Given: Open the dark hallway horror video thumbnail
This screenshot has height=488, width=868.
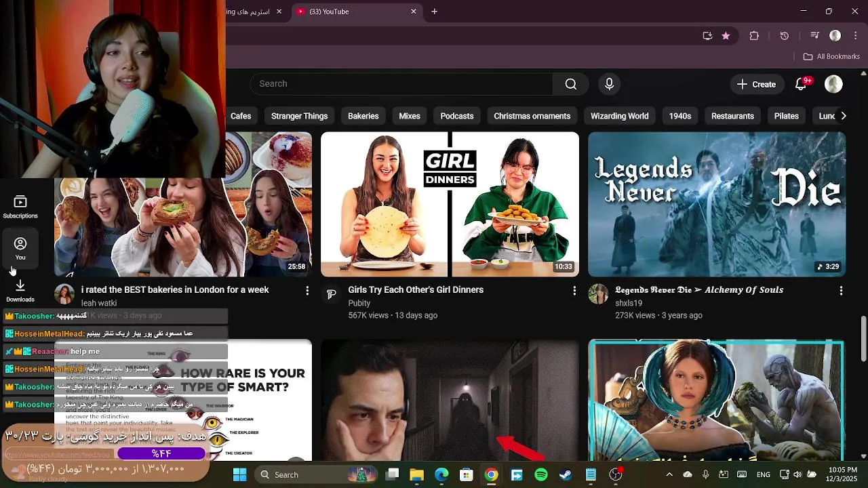Looking at the screenshot, I should pyautogui.click(x=450, y=400).
